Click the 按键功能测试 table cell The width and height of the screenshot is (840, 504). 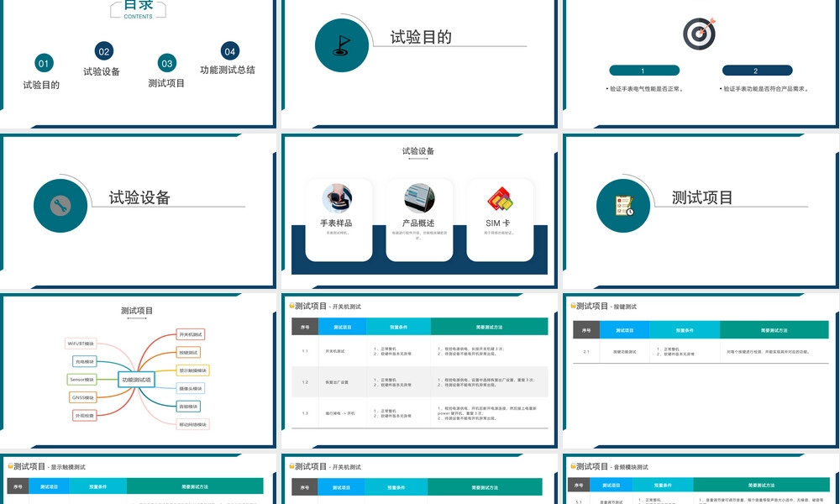pos(625,351)
